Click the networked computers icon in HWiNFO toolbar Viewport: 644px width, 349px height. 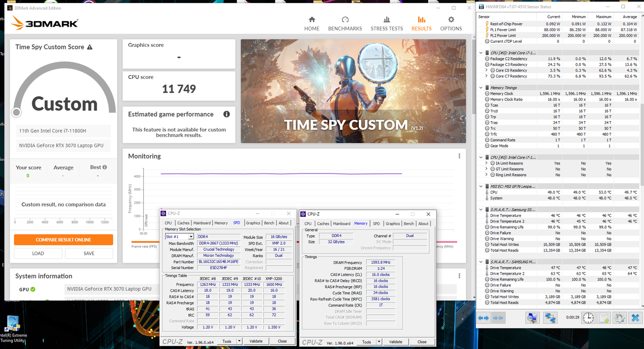point(550,318)
